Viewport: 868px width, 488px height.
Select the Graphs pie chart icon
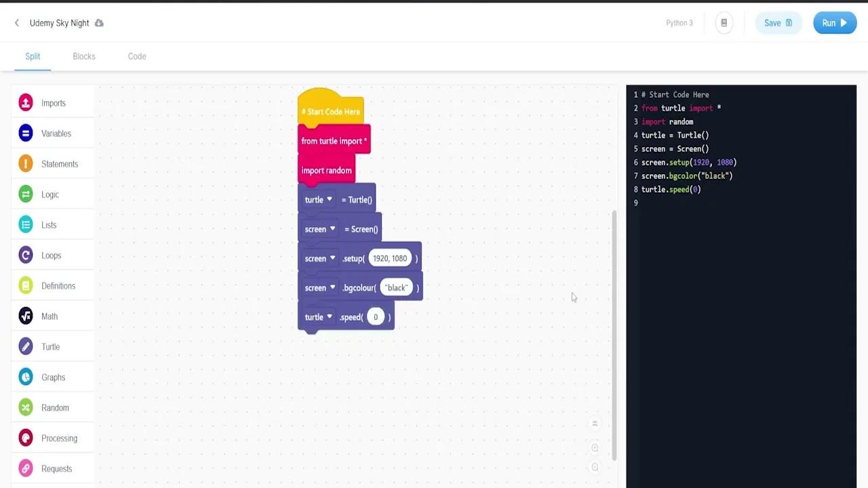[26, 378]
